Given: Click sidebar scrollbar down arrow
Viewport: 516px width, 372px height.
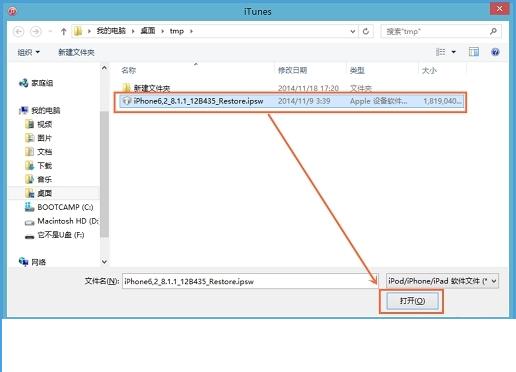Looking at the screenshot, I should 104,262.
